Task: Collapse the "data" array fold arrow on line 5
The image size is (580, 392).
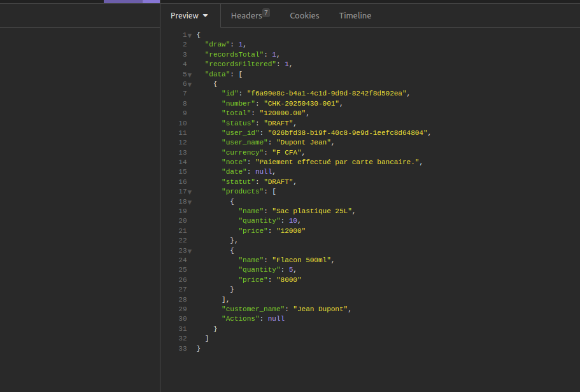Action: coord(190,74)
